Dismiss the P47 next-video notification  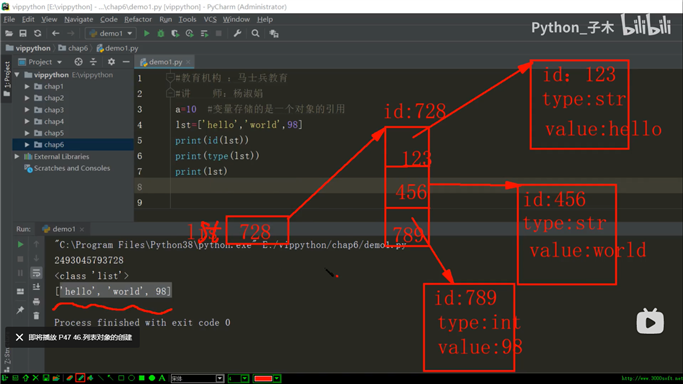pos(19,337)
